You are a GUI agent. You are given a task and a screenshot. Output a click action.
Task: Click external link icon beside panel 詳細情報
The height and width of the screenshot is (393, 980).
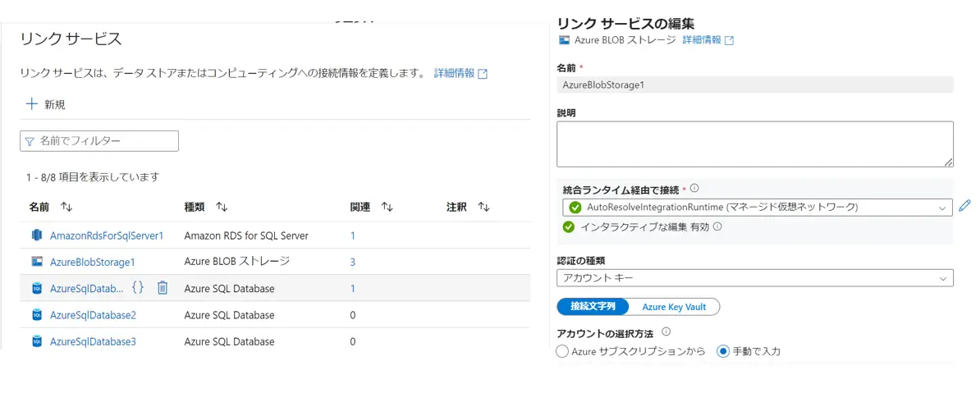coord(729,40)
